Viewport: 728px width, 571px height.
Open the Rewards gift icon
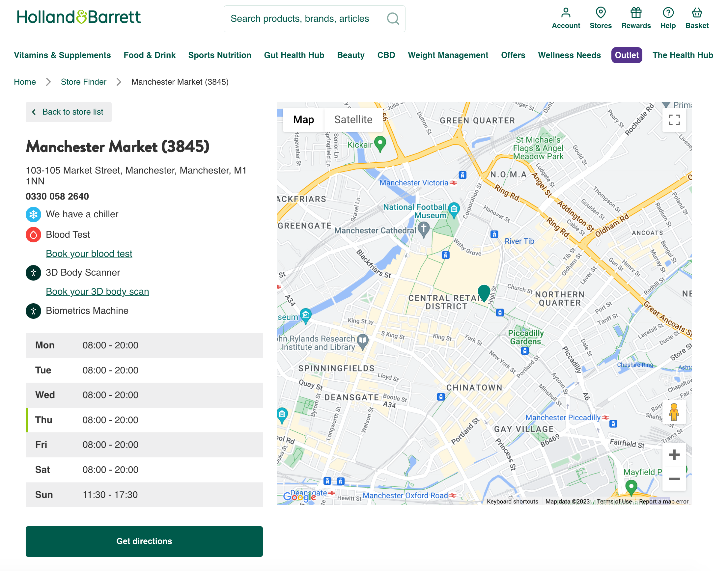pyautogui.click(x=636, y=18)
